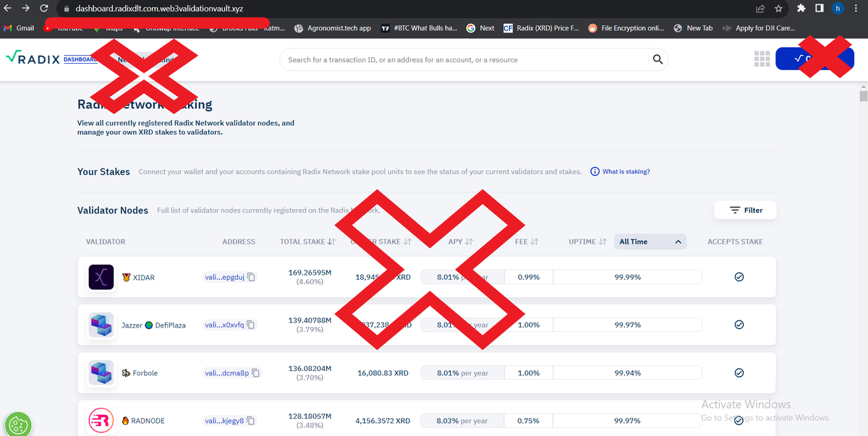
Task: Click the Jazzer DefiPlaza validator logo
Action: (101, 325)
